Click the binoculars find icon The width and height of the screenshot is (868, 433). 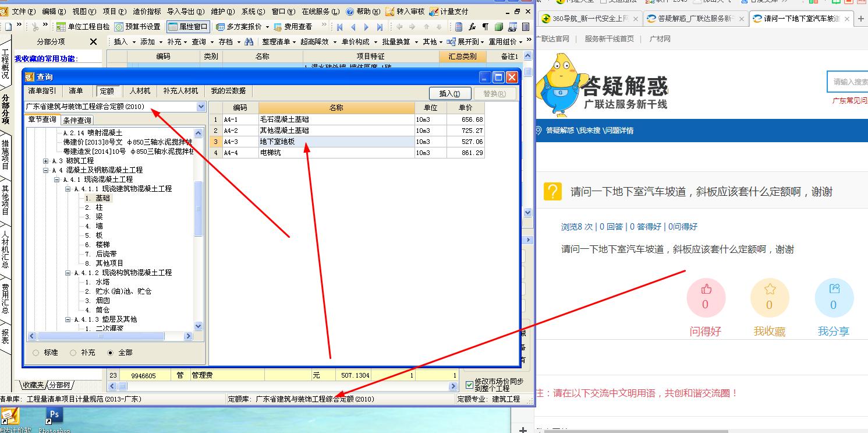pyautogui.click(x=249, y=42)
